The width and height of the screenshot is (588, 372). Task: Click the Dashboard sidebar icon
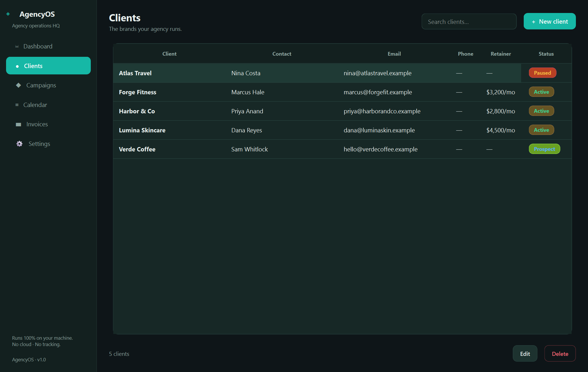pyautogui.click(x=17, y=46)
